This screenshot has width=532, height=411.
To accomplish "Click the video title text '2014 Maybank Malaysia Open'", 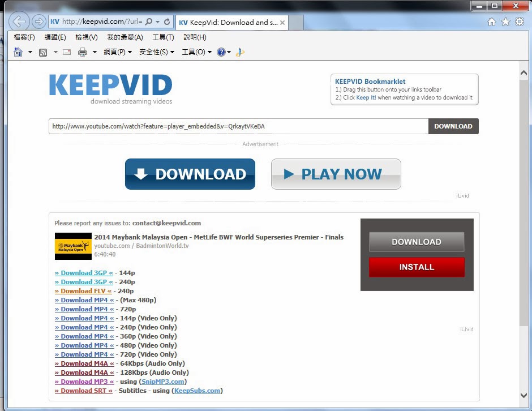I will [141, 237].
